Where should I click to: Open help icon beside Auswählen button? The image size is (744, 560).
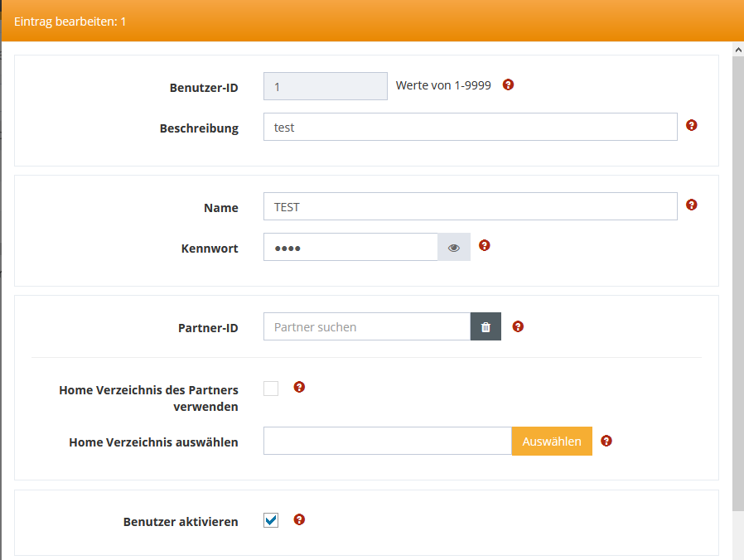606,441
